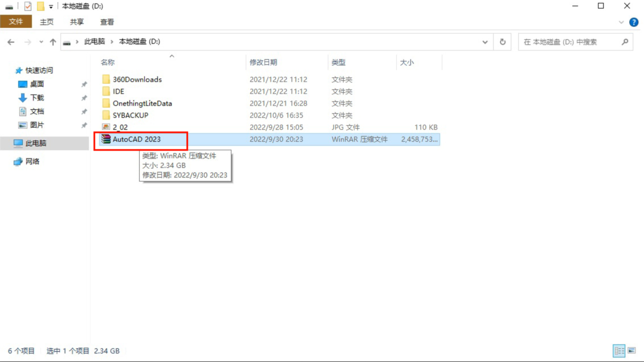The image size is (644, 362).
Task: Open the recent locations dropdown arrow
Action: point(41,42)
